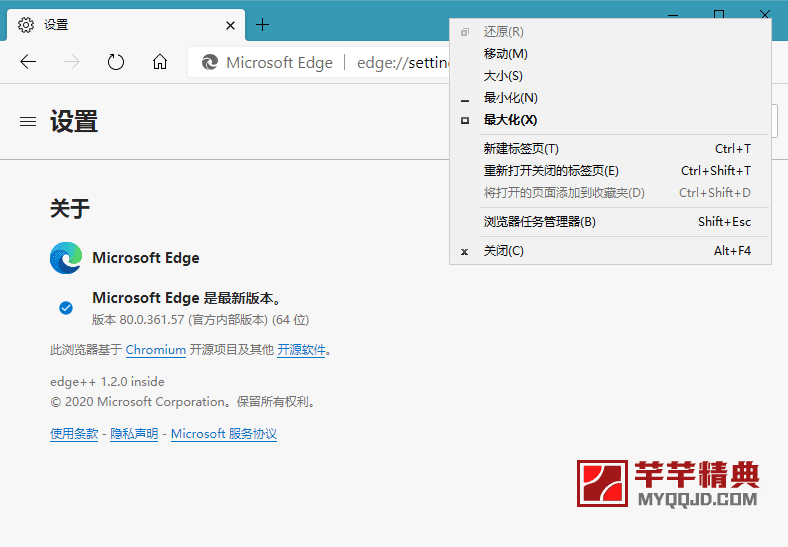Click the edge++ 1.2.0 inside text

(x=108, y=382)
